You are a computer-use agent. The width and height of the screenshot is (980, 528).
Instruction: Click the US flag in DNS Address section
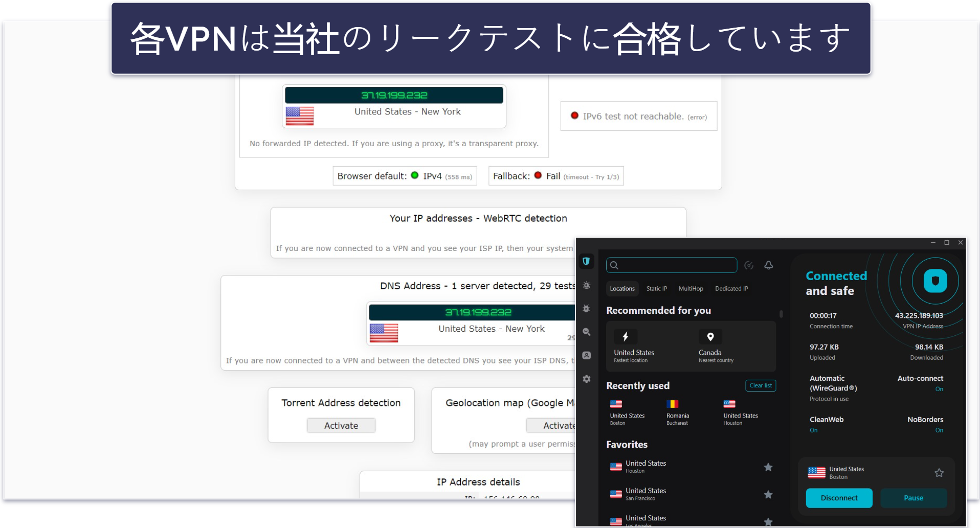[384, 333]
